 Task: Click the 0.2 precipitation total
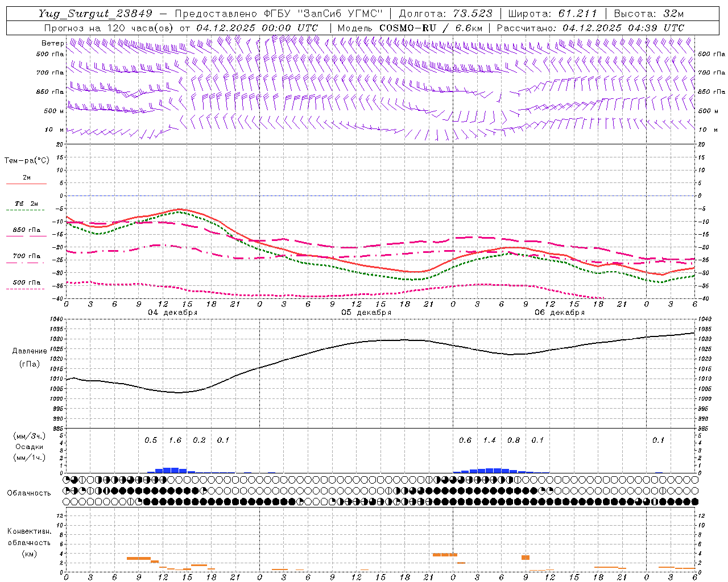pyautogui.click(x=199, y=440)
